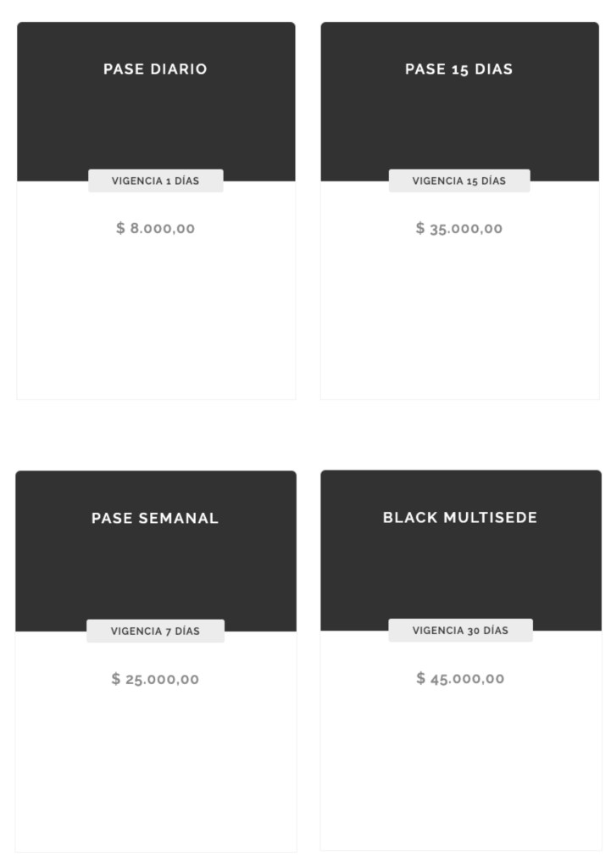
Task: Click the PASE 15 DIAS heading
Action: (458, 70)
